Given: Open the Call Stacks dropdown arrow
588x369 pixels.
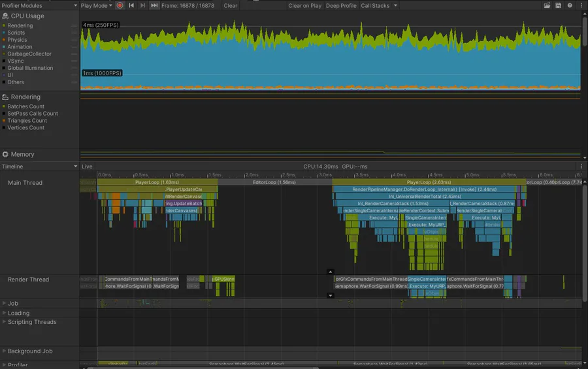Looking at the screenshot, I should coord(395,6).
